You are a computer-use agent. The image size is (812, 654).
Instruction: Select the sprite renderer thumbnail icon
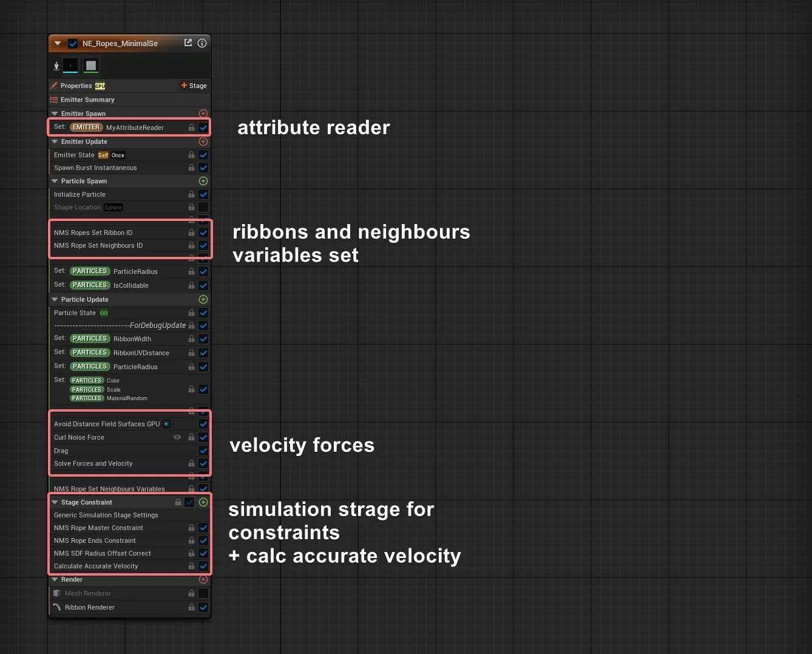pos(70,66)
